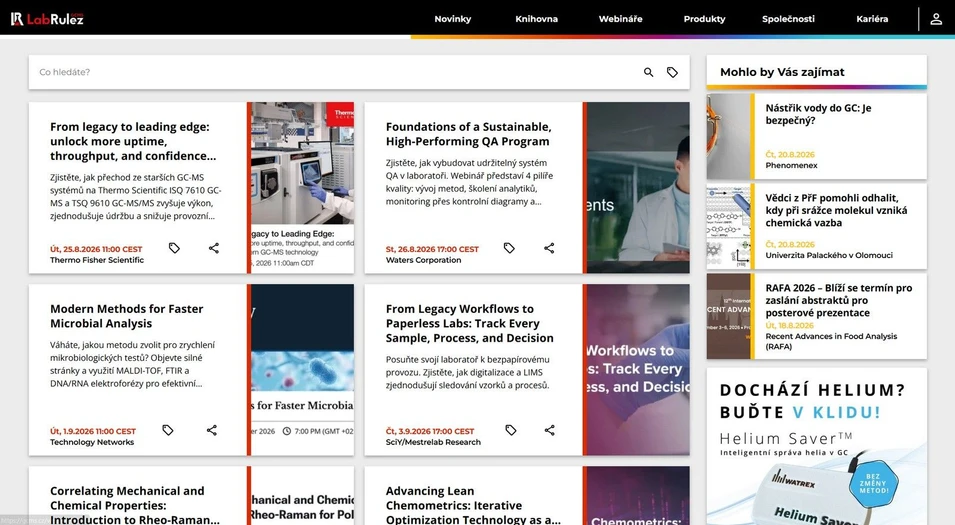Go to Knihovna section
Viewport: 955px width, 525px height.
pos(537,19)
